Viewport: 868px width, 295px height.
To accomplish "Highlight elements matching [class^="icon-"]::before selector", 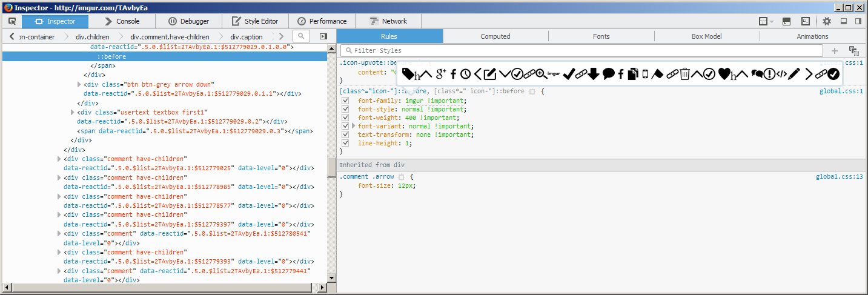I will (x=532, y=91).
